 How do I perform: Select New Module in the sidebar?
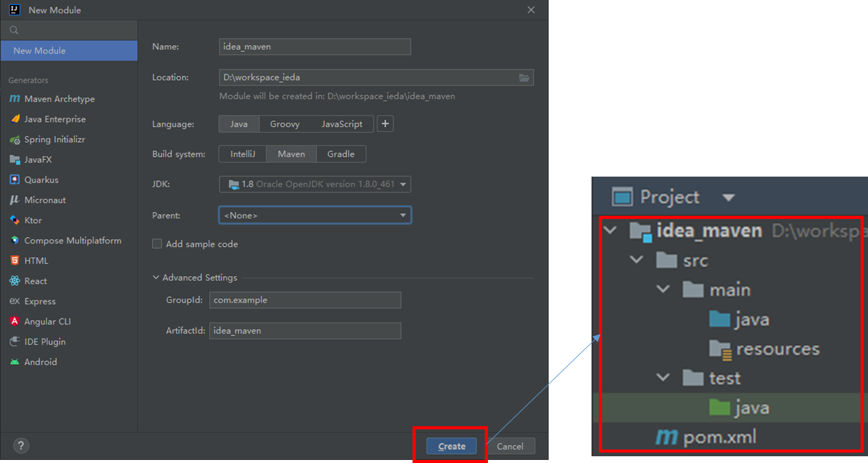tap(69, 51)
